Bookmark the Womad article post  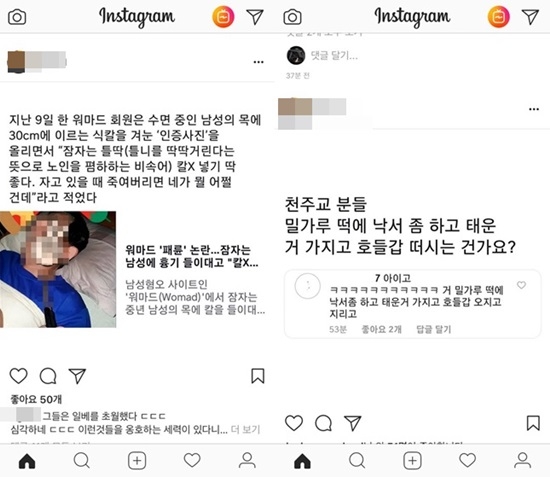pos(258,376)
